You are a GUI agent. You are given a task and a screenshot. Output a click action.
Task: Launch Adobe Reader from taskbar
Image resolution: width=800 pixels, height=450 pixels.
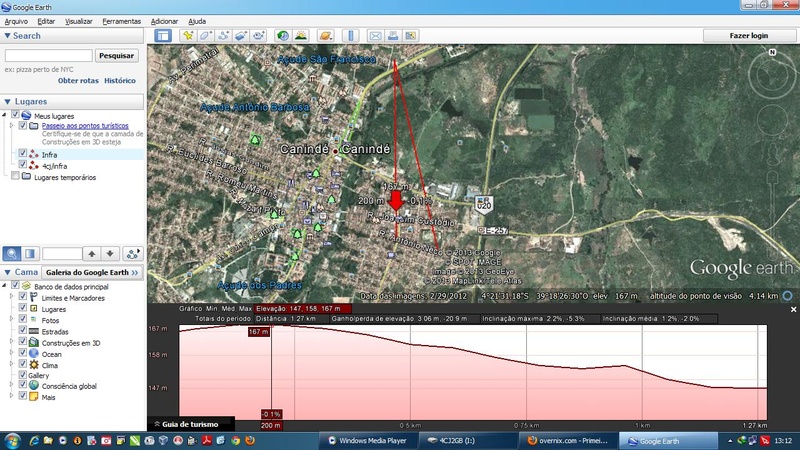207,440
